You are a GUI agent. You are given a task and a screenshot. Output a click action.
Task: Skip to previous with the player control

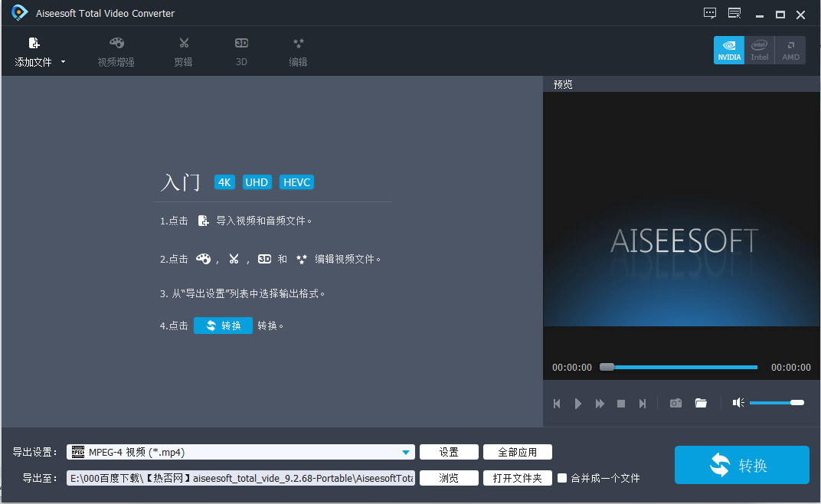pyautogui.click(x=557, y=404)
